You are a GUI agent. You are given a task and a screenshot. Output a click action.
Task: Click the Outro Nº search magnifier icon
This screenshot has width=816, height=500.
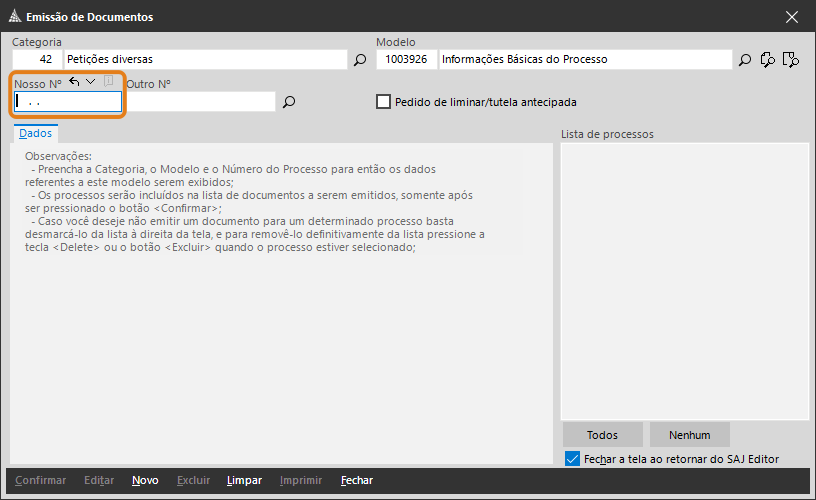click(289, 102)
